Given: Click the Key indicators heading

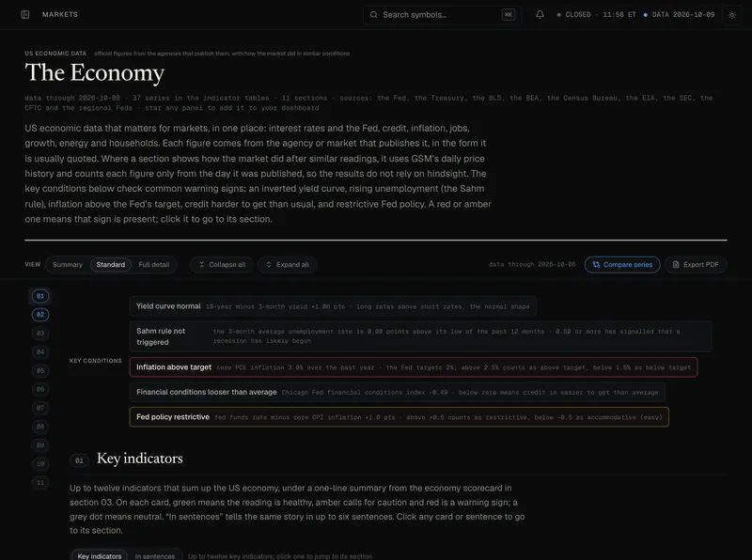Looking at the screenshot, I should pyautogui.click(x=139, y=459).
